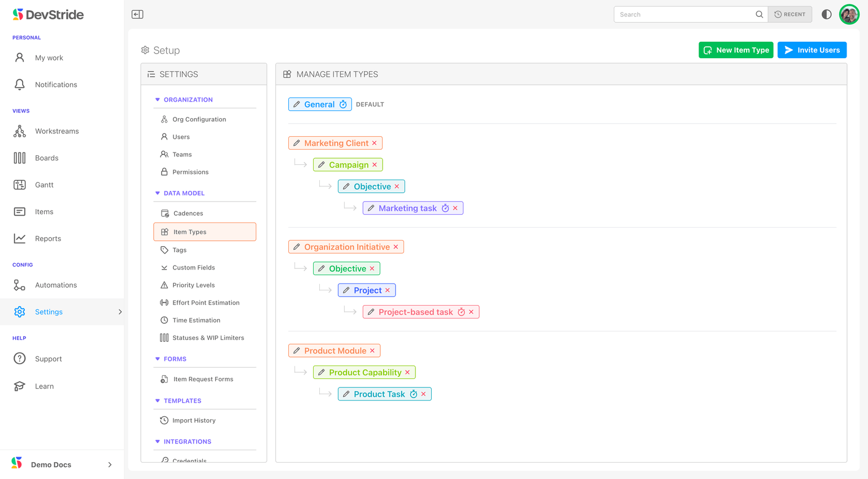Click timer icon on Marketing task

tap(445, 208)
